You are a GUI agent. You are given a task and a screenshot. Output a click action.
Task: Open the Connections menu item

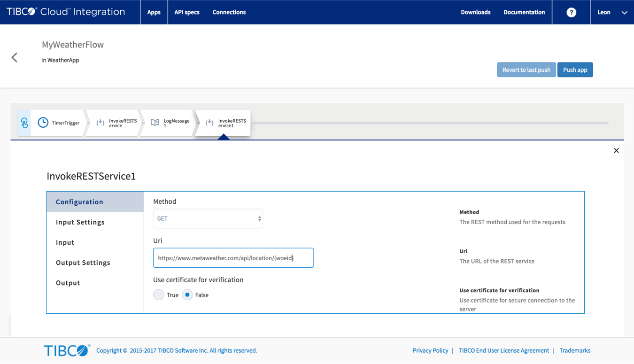pos(229,12)
